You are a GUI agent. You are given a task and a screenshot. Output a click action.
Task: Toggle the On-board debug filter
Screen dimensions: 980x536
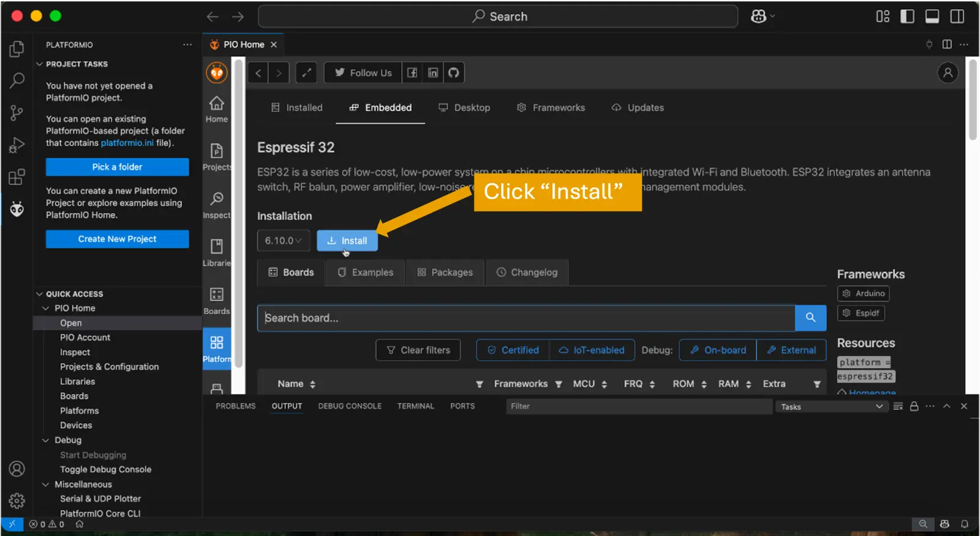pyautogui.click(x=718, y=350)
